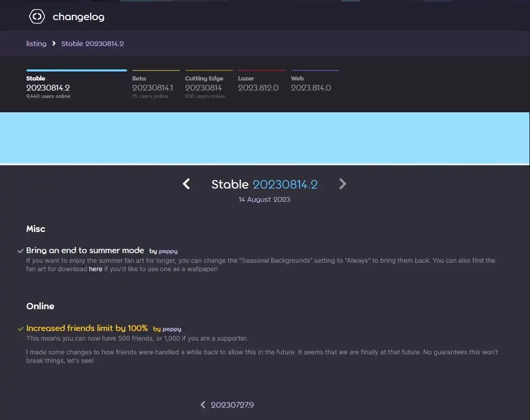
Task: Open the Web release stream
Action: coord(315,82)
